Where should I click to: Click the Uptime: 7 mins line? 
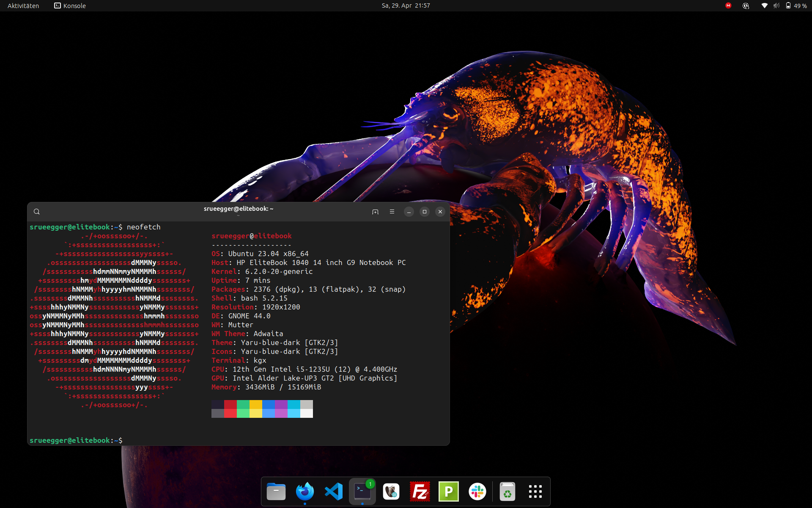241,280
